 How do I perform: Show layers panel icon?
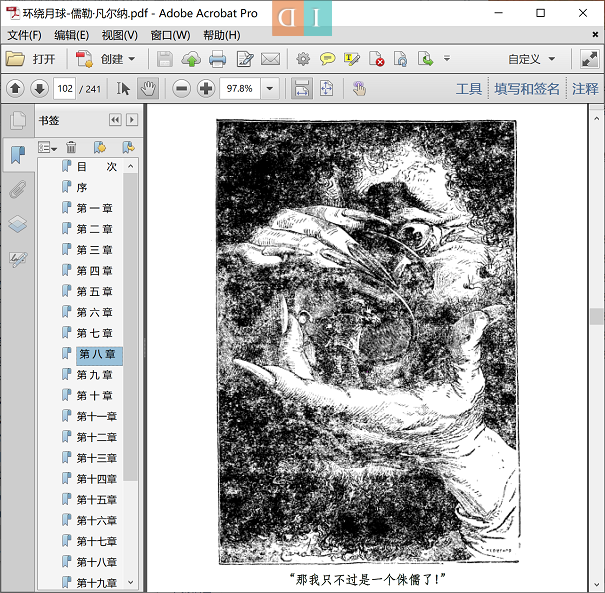click(18, 224)
